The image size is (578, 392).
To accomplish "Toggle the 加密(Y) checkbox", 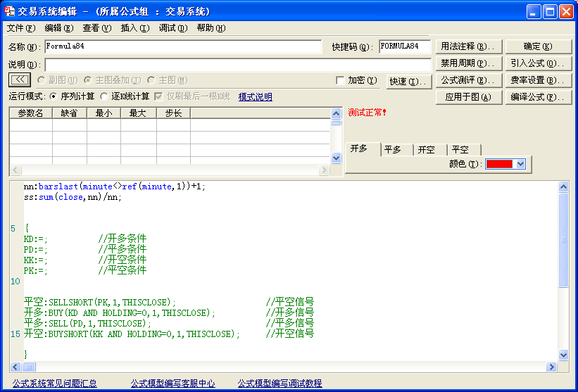I will pos(340,80).
